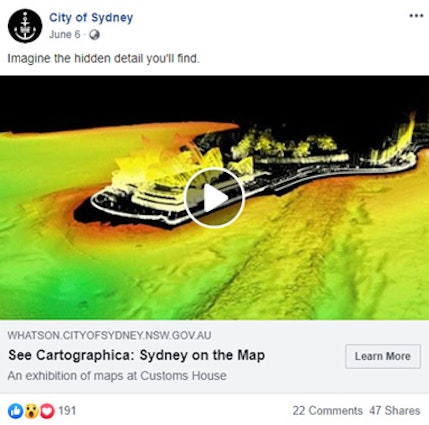View the 47 Shares list
This screenshot has height=425, width=429.
(394, 411)
